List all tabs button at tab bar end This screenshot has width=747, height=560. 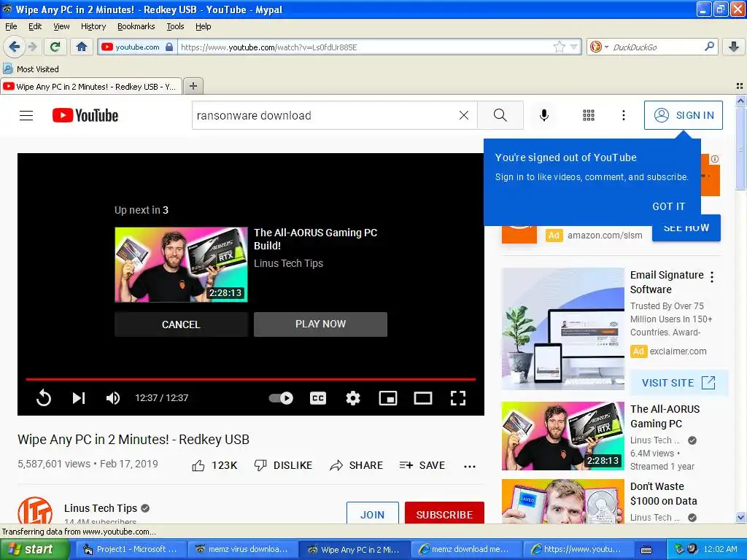tap(740, 86)
